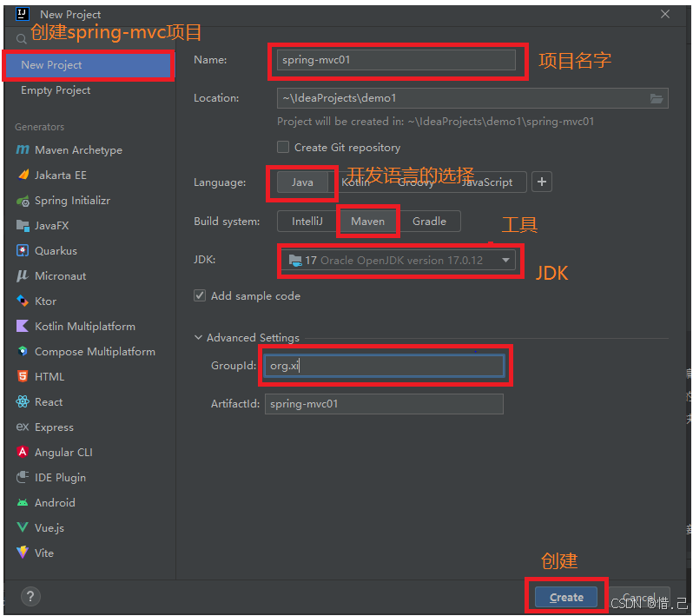
Task: Collapse the Advanced Settings section
Action: coord(199,337)
